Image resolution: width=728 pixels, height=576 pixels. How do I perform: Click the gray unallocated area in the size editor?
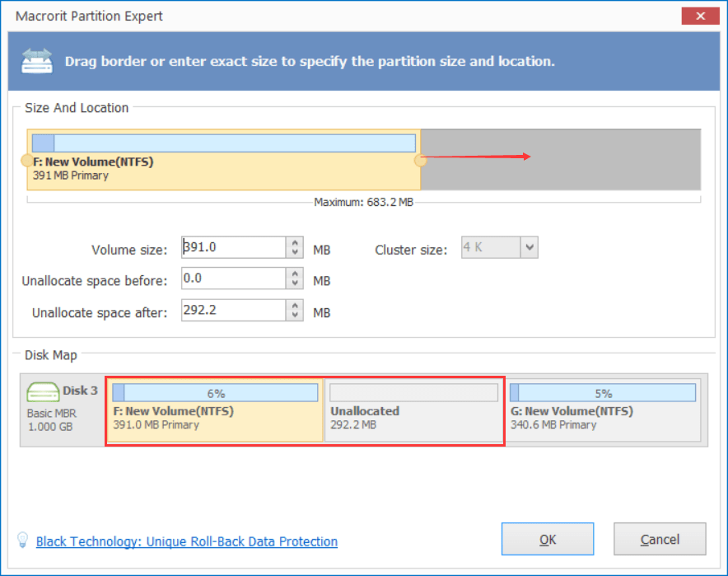(x=560, y=159)
